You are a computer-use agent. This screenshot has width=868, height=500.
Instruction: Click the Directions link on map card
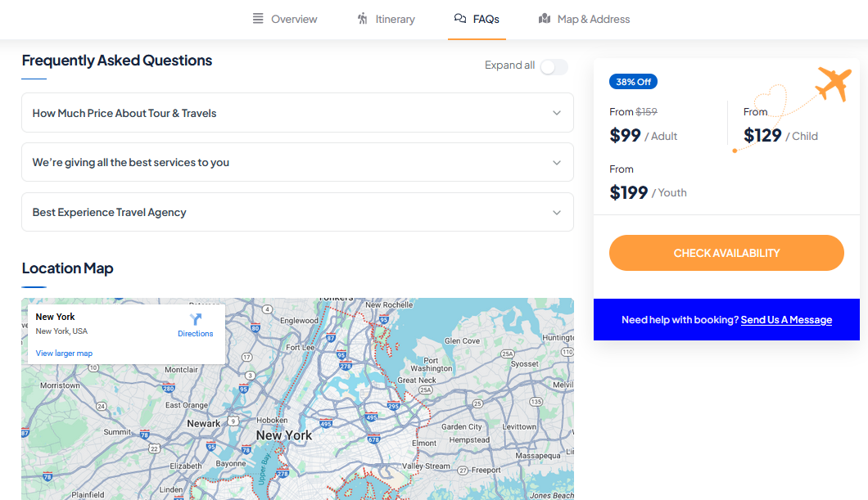pyautogui.click(x=196, y=334)
